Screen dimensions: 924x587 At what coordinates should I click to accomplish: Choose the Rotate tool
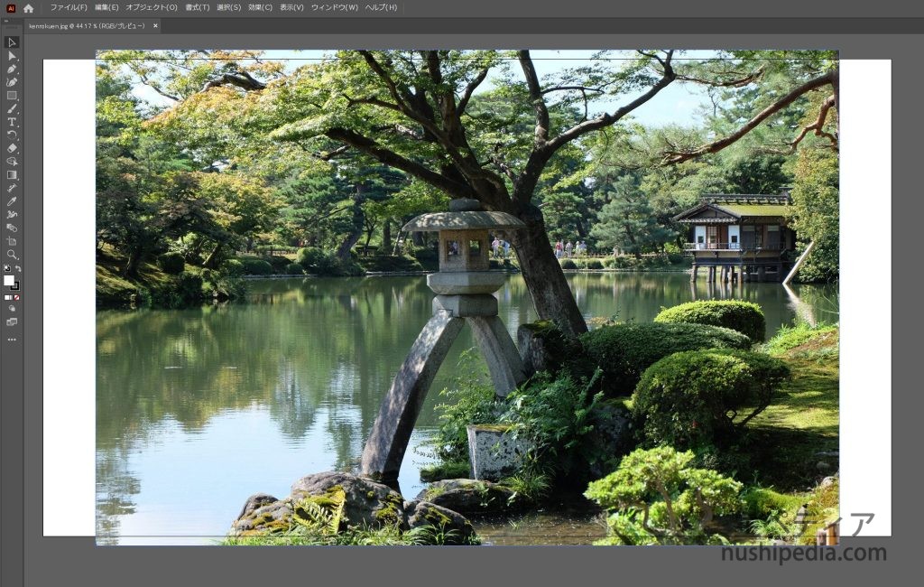[12, 135]
